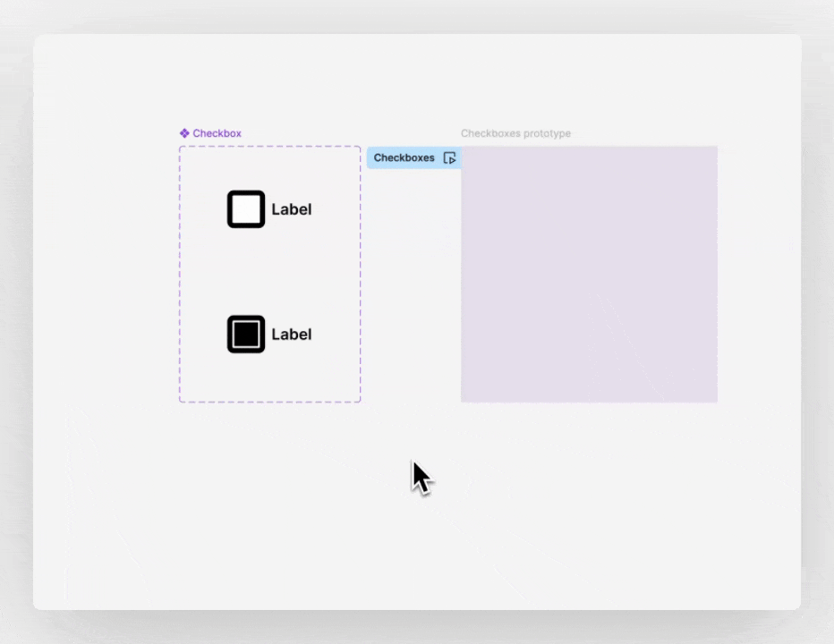Viewport: 834px width, 644px height.
Task: Click empty space between the two checkbox variants
Action: (268, 272)
